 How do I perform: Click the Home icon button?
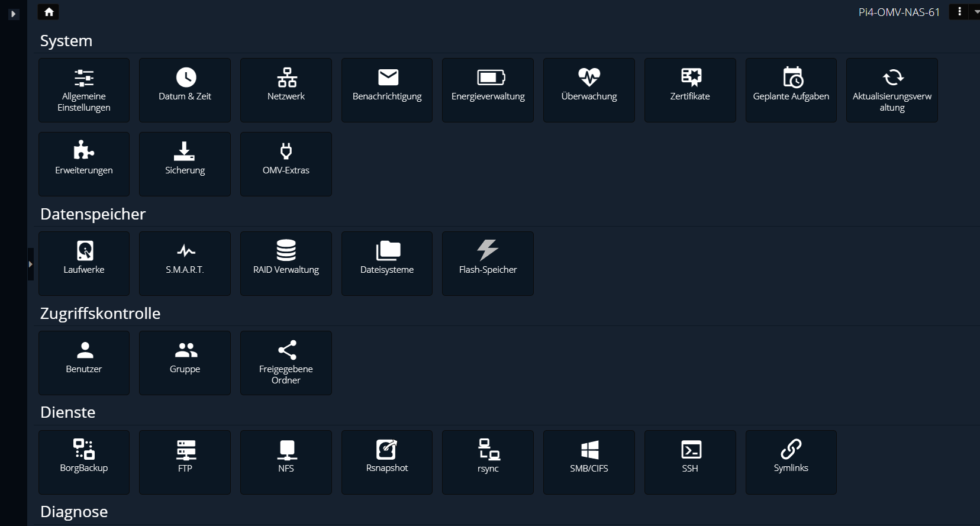49,12
